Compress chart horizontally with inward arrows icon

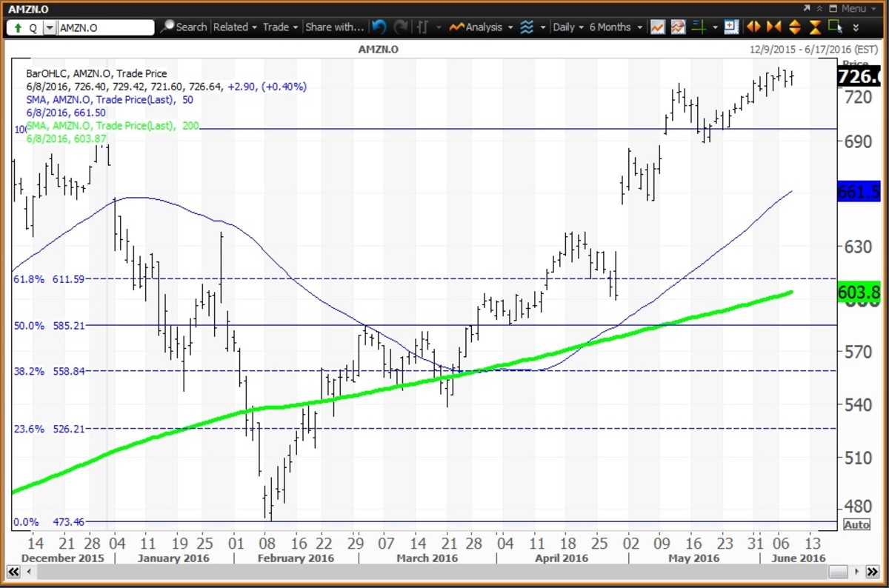coord(773,27)
